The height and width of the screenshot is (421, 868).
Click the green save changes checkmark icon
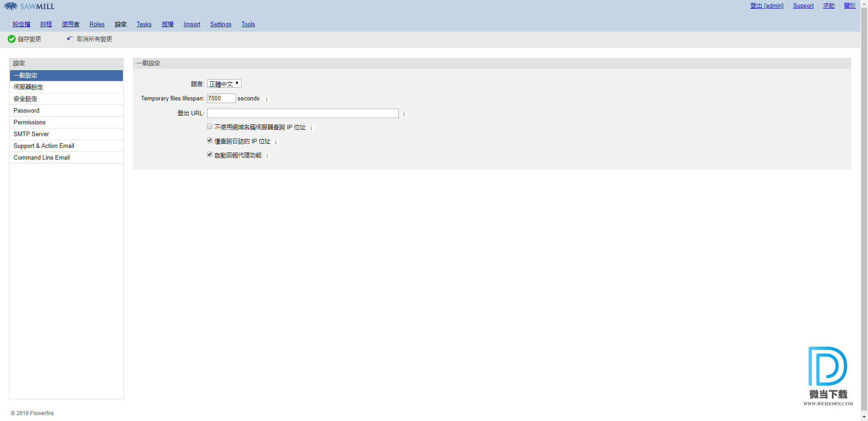pyautogui.click(x=12, y=39)
